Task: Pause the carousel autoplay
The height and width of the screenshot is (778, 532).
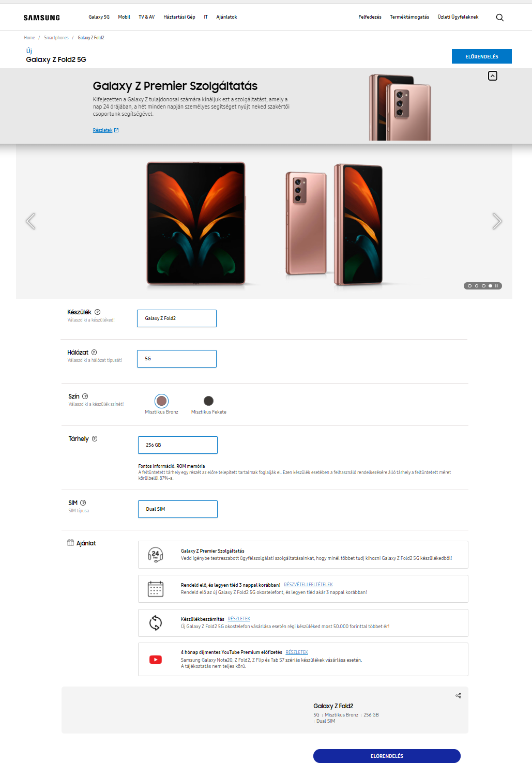Action: (496, 286)
